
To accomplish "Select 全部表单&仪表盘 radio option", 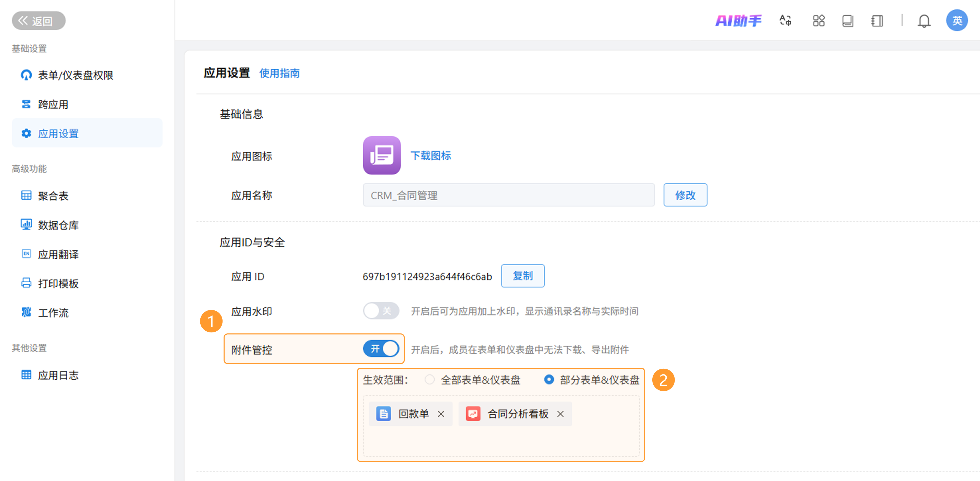I will tap(430, 379).
